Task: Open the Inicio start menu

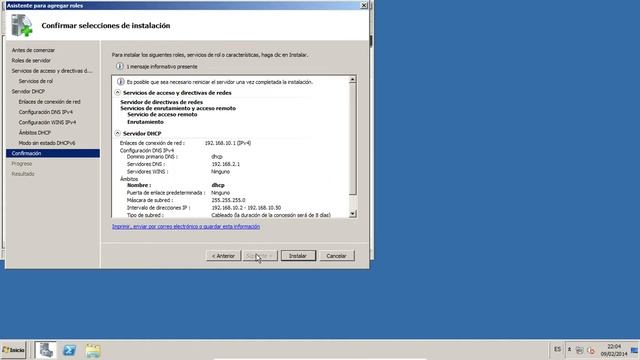Action: (x=13, y=350)
